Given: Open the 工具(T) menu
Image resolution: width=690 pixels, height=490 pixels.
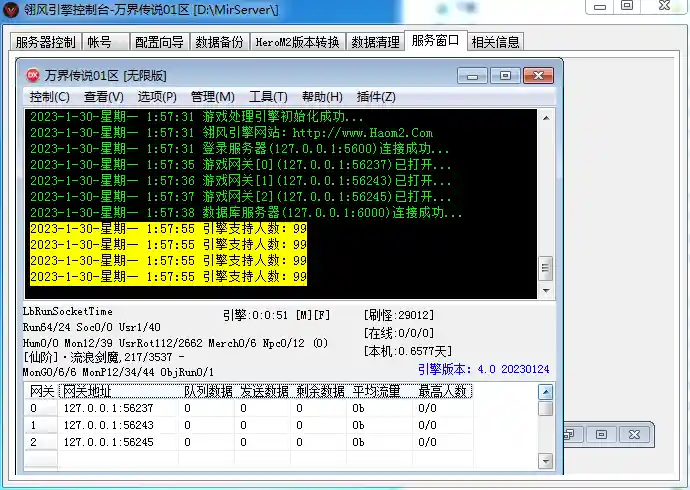Looking at the screenshot, I should [268, 97].
